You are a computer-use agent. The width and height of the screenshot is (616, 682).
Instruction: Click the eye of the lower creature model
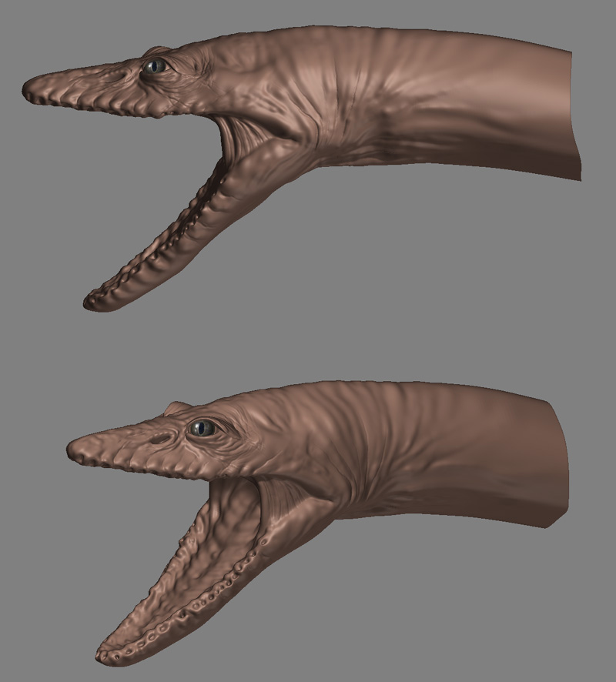(x=203, y=427)
